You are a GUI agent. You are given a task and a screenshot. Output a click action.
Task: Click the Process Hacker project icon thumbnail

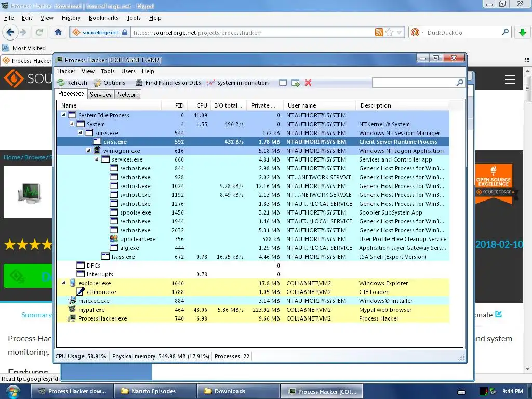point(29,192)
